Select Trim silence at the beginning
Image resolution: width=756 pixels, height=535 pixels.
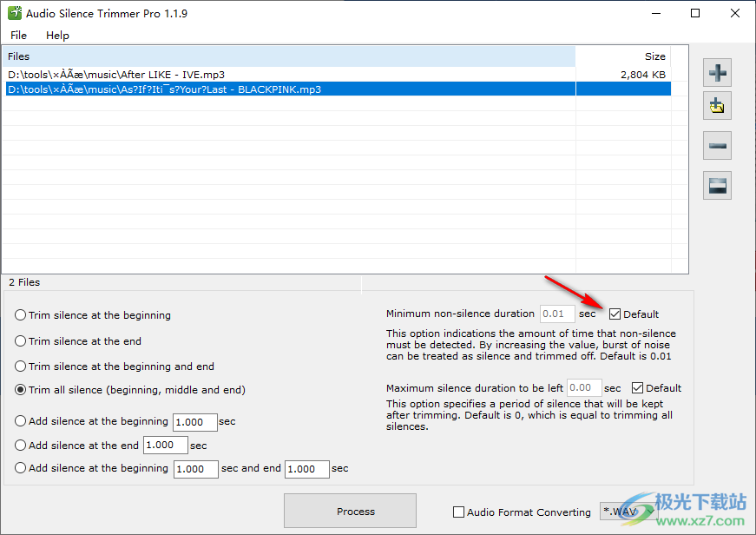(x=21, y=315)
